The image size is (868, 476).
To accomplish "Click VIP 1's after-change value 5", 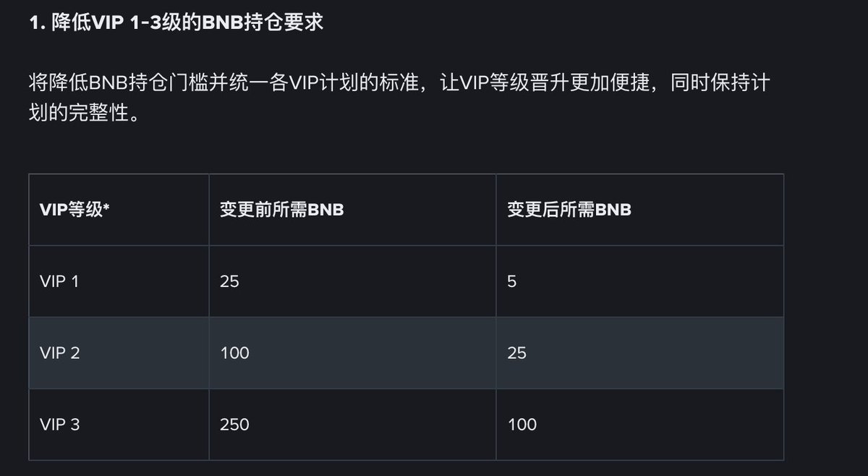I will [512, 281].
